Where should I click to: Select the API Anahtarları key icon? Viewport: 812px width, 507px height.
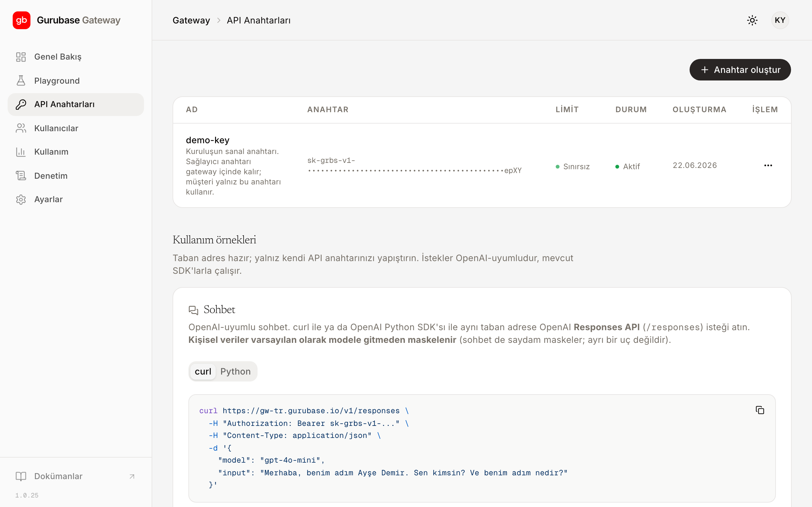coord(21,104)
